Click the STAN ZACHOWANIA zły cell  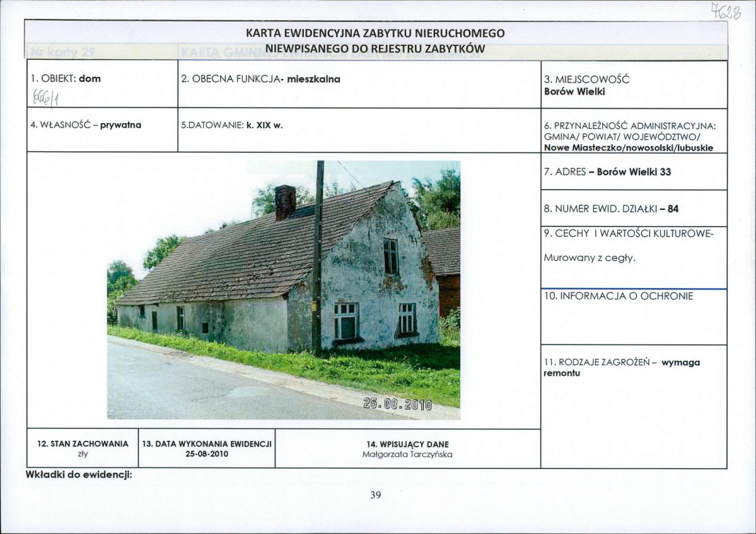pyautogui.click(x=83, y=448)
